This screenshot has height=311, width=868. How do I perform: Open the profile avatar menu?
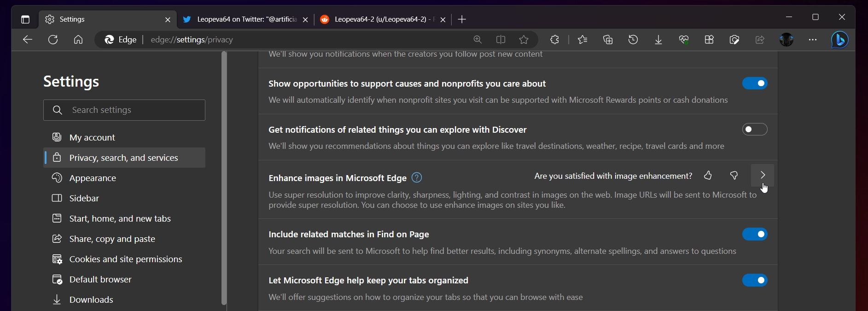786,40
